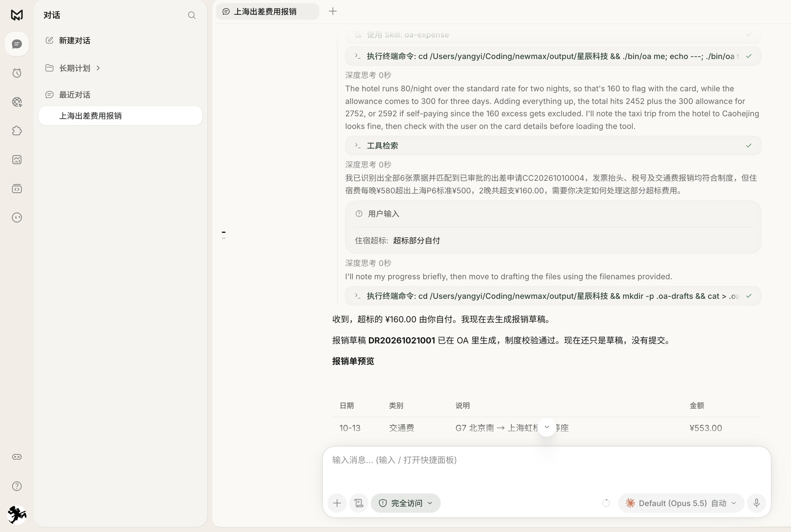Open the code window sidebar icon
This screenshot has height=532, width=791.
17,188
